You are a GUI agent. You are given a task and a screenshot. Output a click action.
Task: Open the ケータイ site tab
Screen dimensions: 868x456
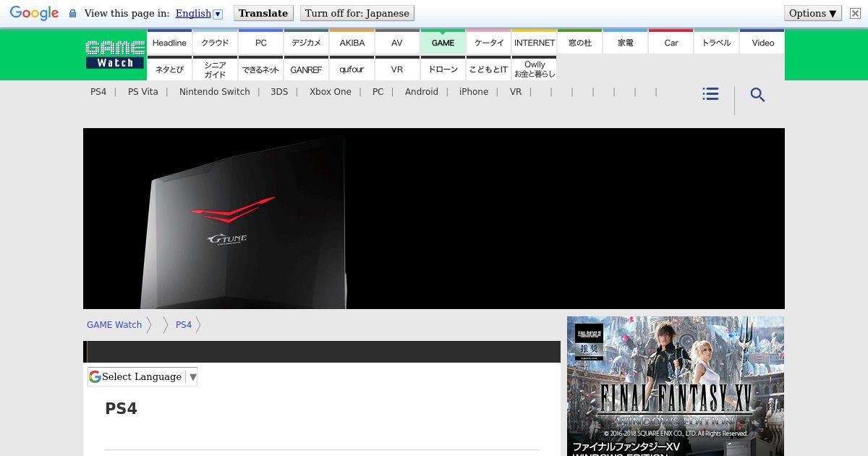pyautogui.click(x=488, y=42)
